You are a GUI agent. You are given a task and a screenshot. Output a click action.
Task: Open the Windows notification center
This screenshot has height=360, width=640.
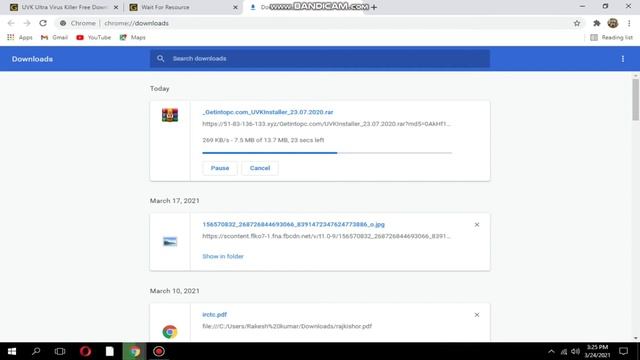623,351
